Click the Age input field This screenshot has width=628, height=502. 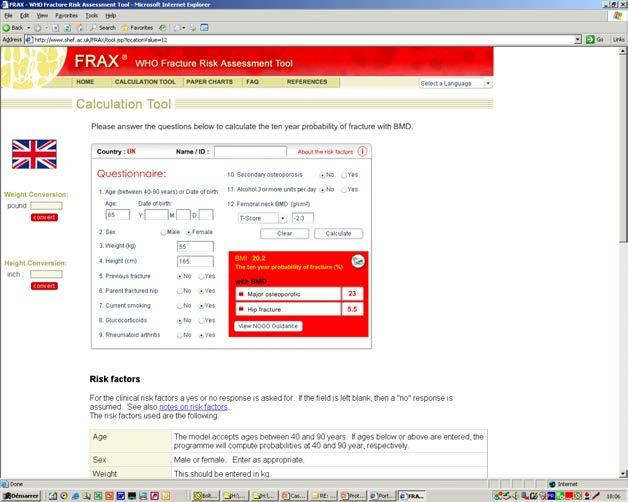[117, 215]
